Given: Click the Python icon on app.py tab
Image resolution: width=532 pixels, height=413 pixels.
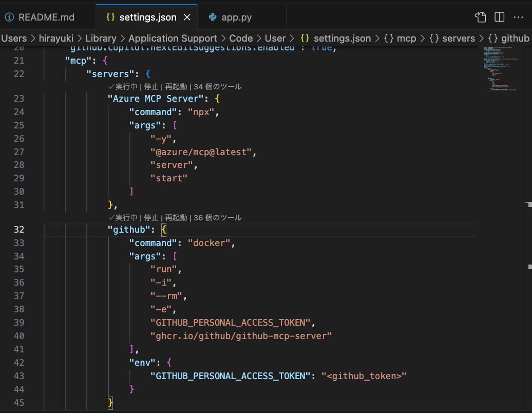Looking at the screenshot, I should [213, 17].
